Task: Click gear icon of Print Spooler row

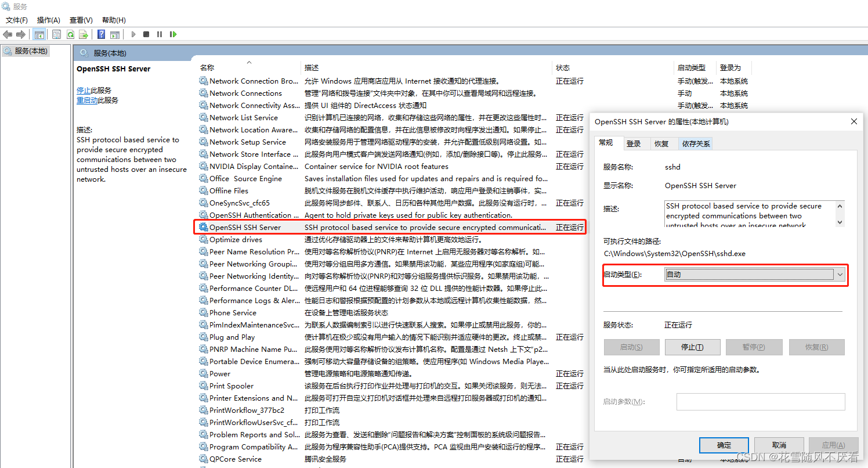Action: (x=203, y=386)
